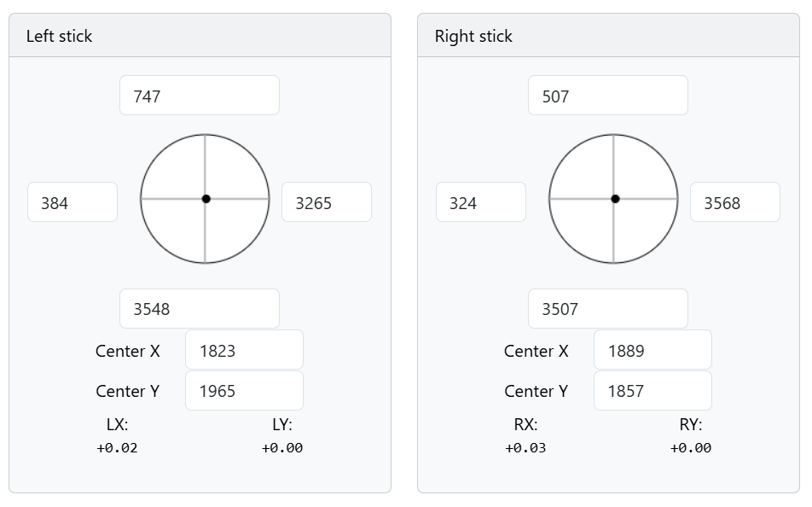Select the right stick Center Y field
This screenshot has height=507, width=812.
[652, 391]
